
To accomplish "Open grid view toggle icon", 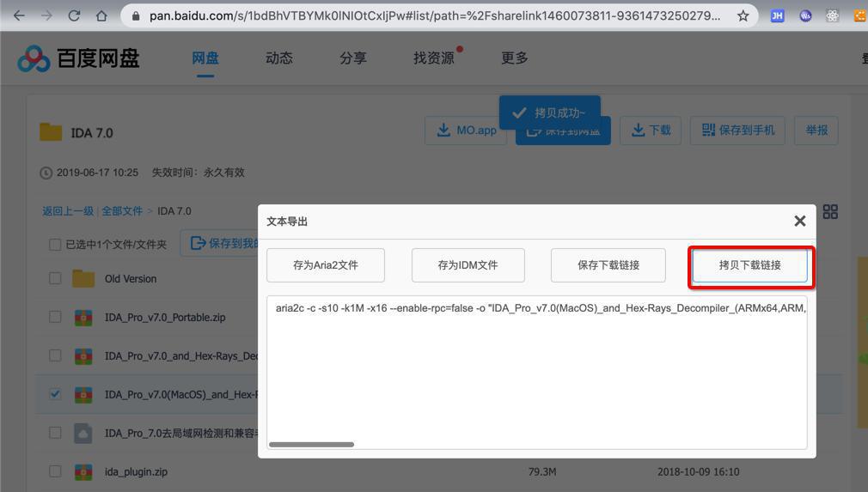I will [x=830, y=211].
